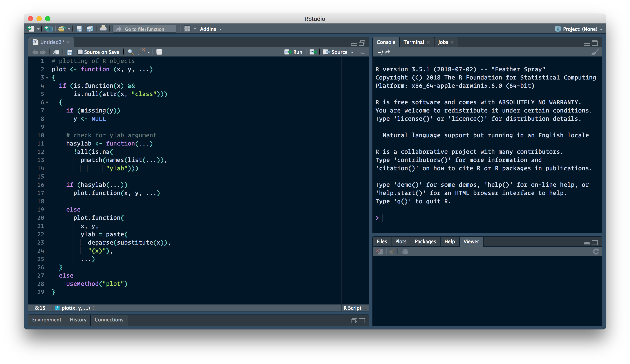Click the Create a Project icon
Image resolution: width=630 pixels, height=364 pixels.
(x=48, y=29)
